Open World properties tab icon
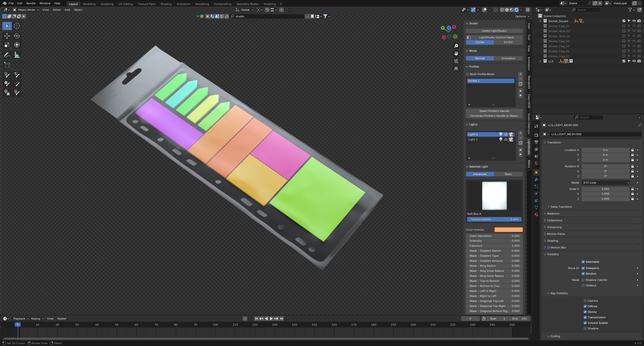 pos(536,163)
